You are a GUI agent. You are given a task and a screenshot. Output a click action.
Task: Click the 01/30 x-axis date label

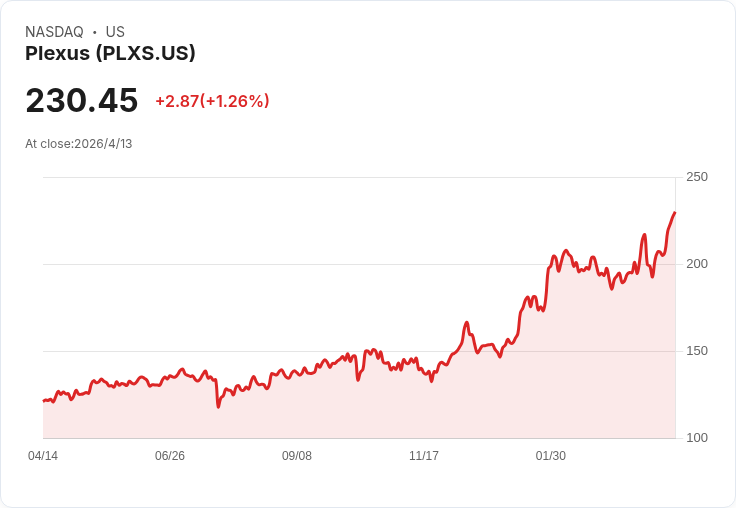pos(551,456)
